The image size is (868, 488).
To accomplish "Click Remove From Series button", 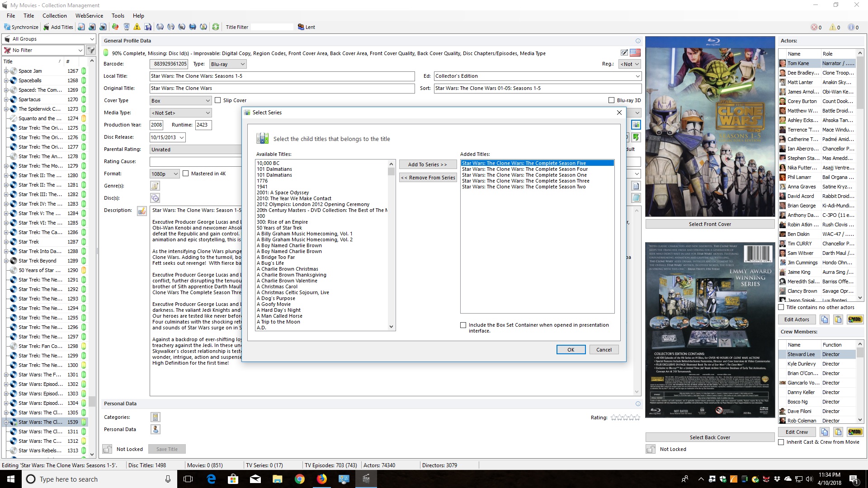I will click(x=428, y=178).
